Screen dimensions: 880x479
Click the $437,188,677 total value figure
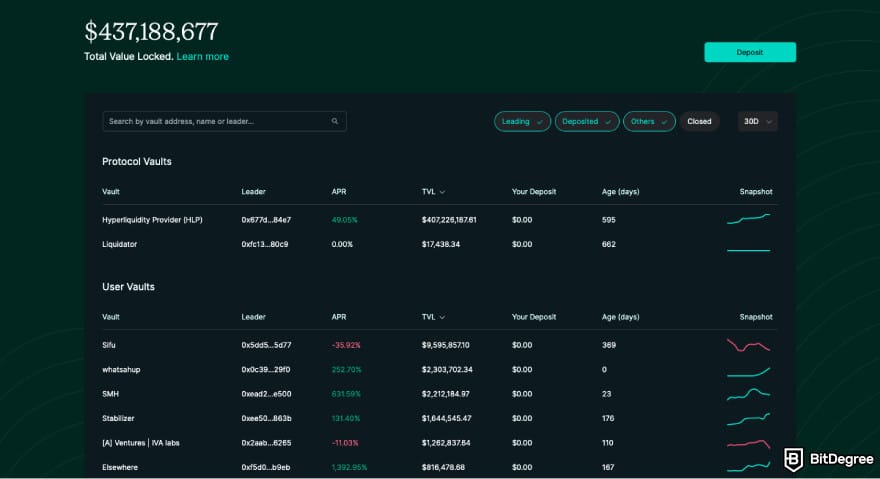(x=151, y=31)
